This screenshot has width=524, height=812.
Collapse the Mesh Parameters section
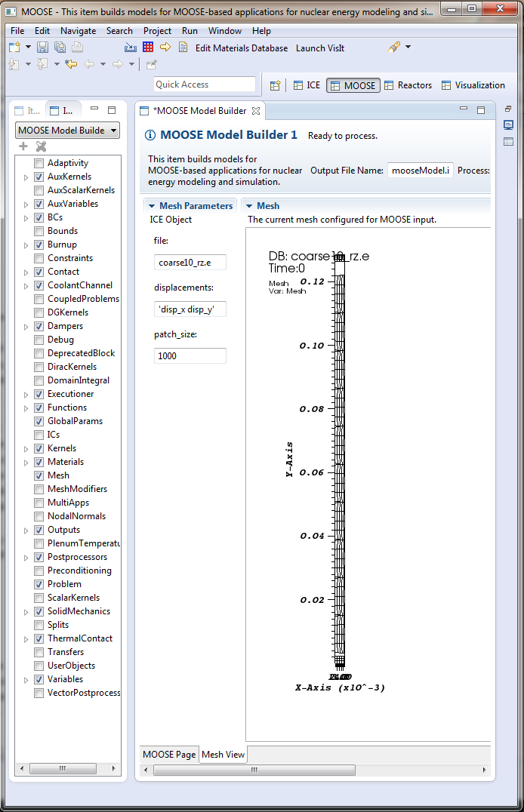coord(152,206)
